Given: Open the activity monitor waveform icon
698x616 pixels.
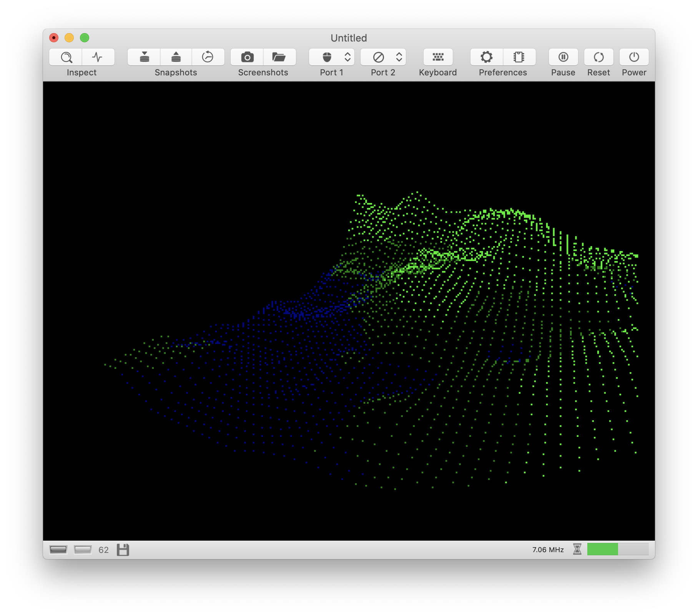Looking at the screenshot, I should tap(98, 57).
